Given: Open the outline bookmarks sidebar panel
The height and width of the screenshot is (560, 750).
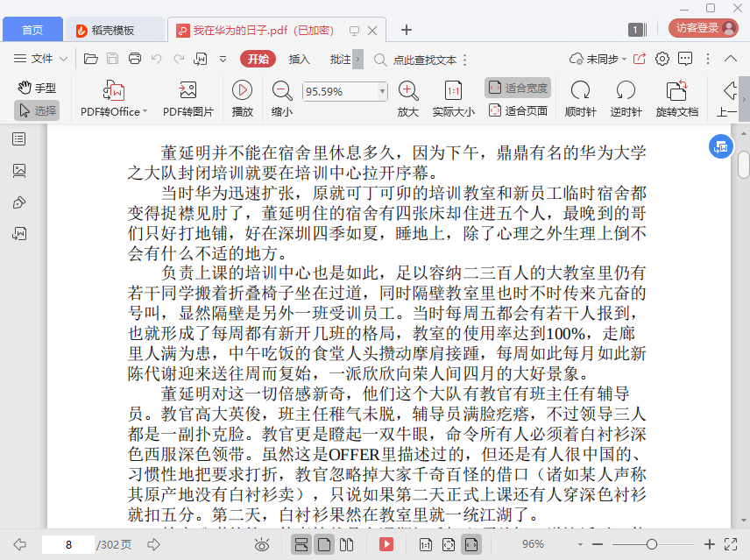Looking at the screenshot, I should click(19, 139).
